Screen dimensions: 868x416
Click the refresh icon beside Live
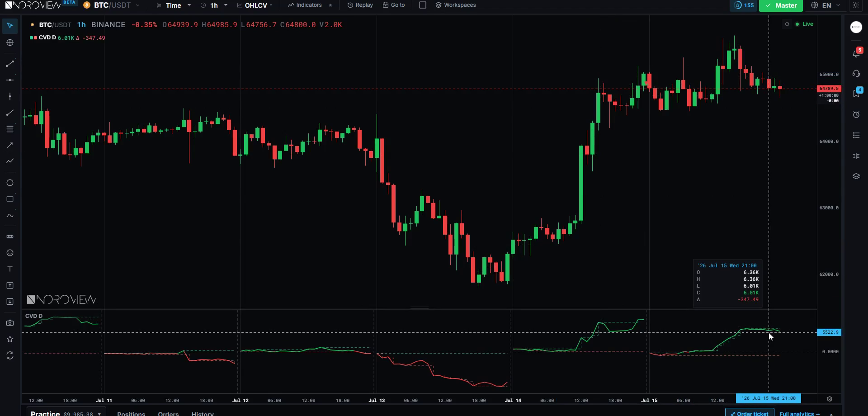click(x=787, y=24)
